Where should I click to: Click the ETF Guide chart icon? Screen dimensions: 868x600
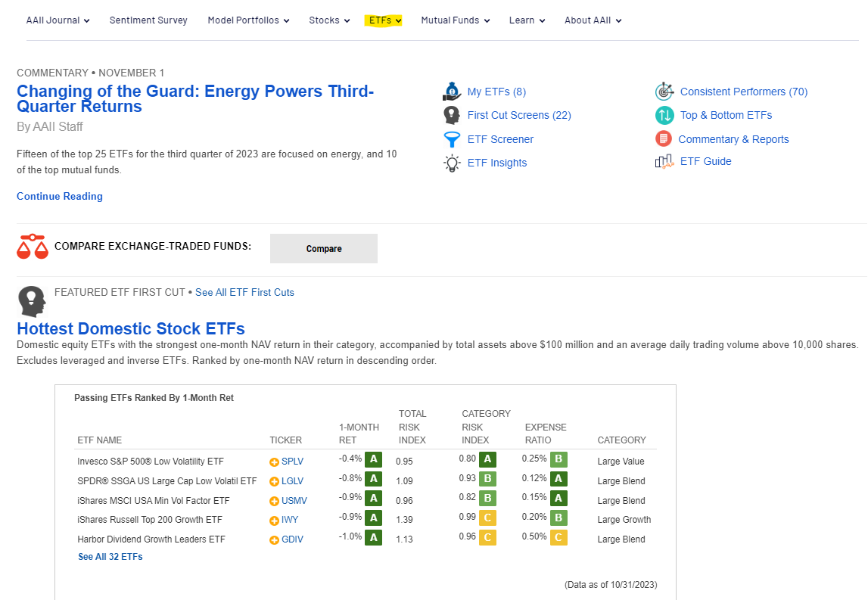pos(664,162)
